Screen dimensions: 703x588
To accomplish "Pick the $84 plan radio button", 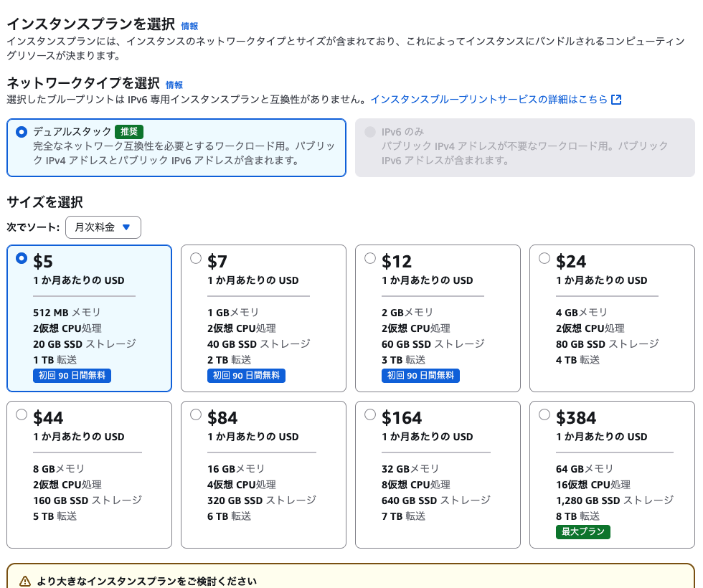I will tap(196, 414).
